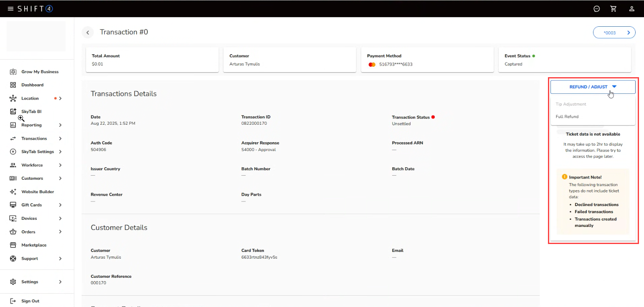Open the chat support icon
The image size is (644, 307).
tap(597, 9)
